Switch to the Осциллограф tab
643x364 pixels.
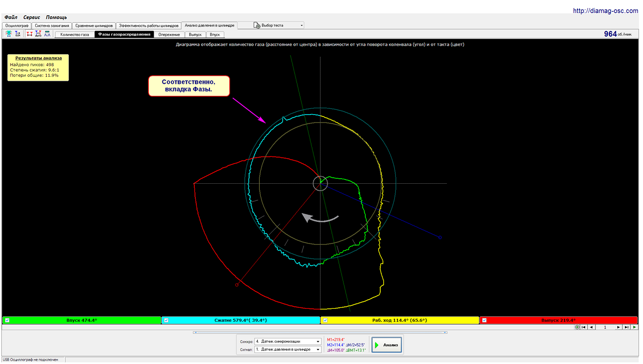click(x=17, y=25)
